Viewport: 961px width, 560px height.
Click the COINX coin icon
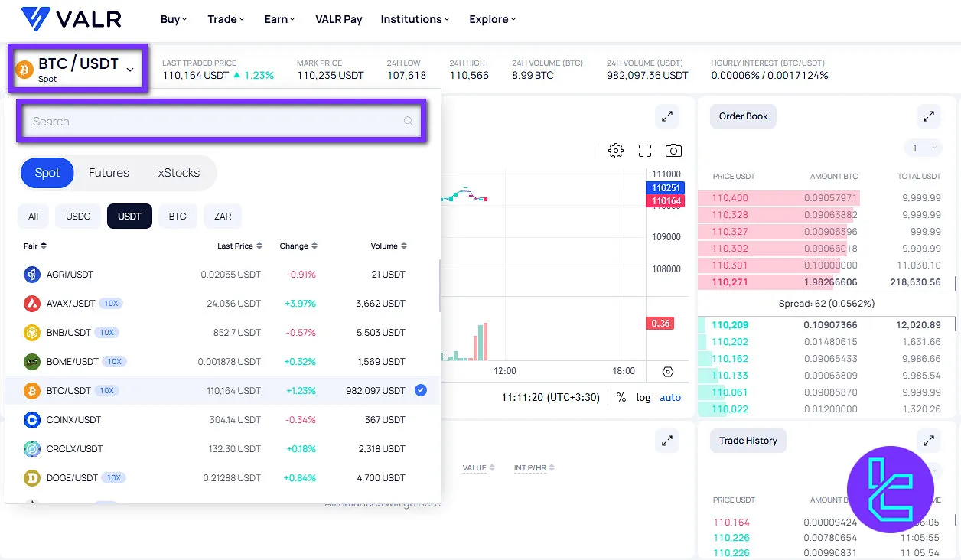(32, 419)
